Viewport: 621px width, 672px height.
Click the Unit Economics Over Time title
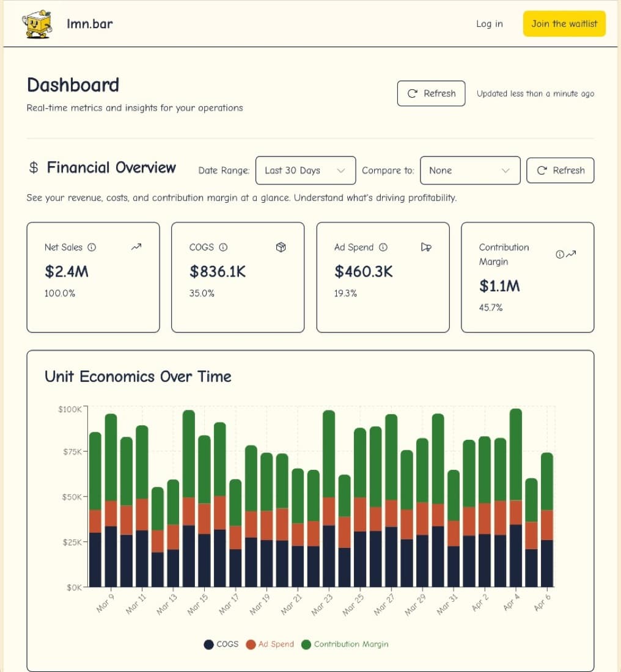pos(138,377)
